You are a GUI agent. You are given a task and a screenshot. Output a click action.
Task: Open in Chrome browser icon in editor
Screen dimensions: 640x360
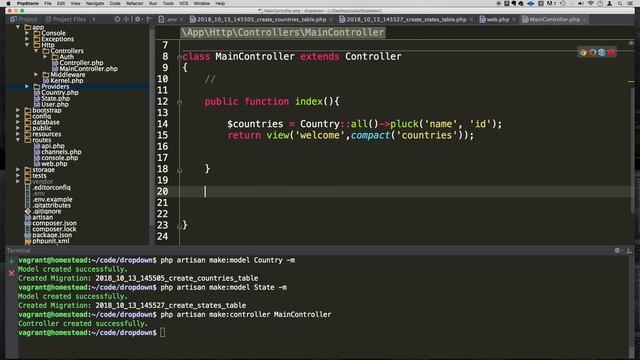tap(583, 52)
